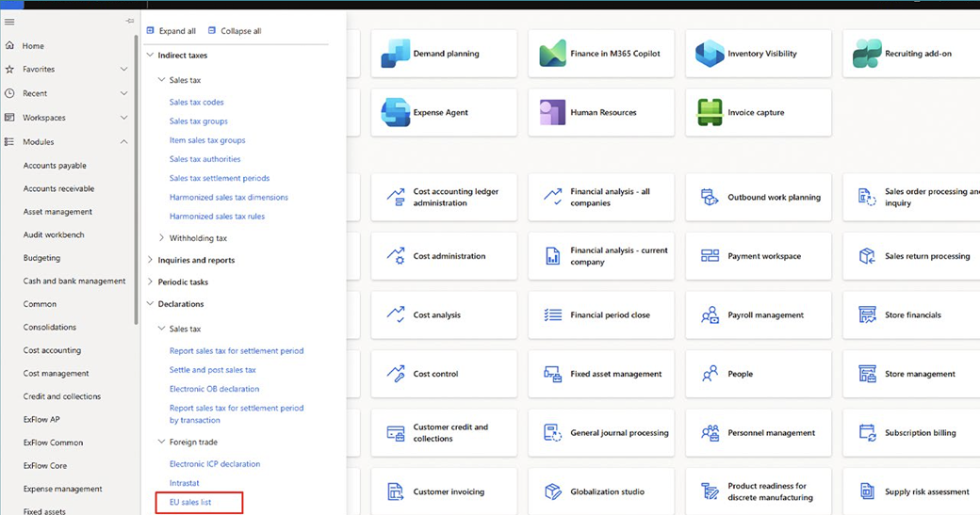Select Asset management module
The height and width of the screenshot is (515, 980).
(x=57, y=212)
